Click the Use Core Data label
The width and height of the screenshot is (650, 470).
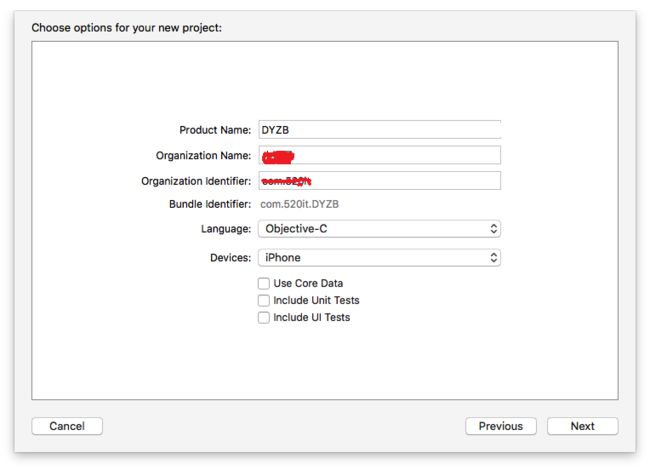[x=308, y=283]
